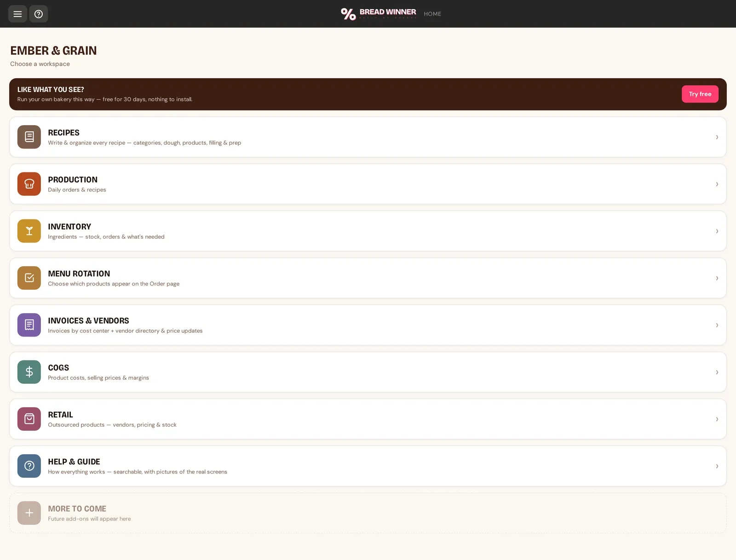
Task: Click the Retail shopping bag icon
Action: click(x=29, y=419)
